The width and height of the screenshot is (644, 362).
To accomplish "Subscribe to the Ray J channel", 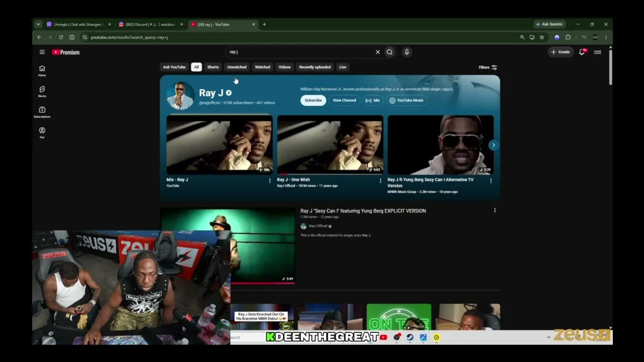I will [313, 100].
